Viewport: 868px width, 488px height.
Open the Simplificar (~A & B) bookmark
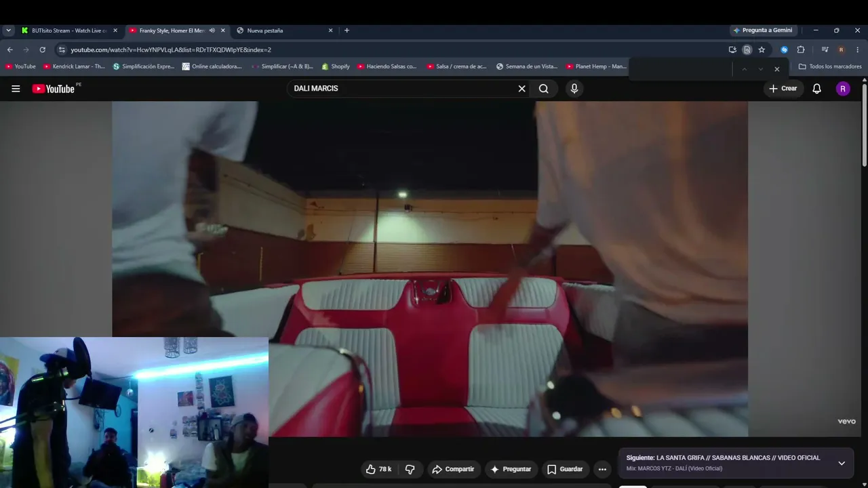(x=282, y=66)
